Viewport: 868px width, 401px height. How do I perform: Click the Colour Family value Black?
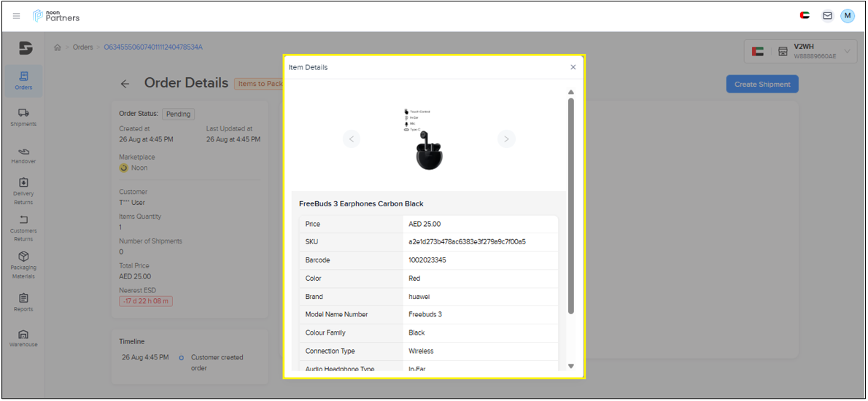pos(416,332)
